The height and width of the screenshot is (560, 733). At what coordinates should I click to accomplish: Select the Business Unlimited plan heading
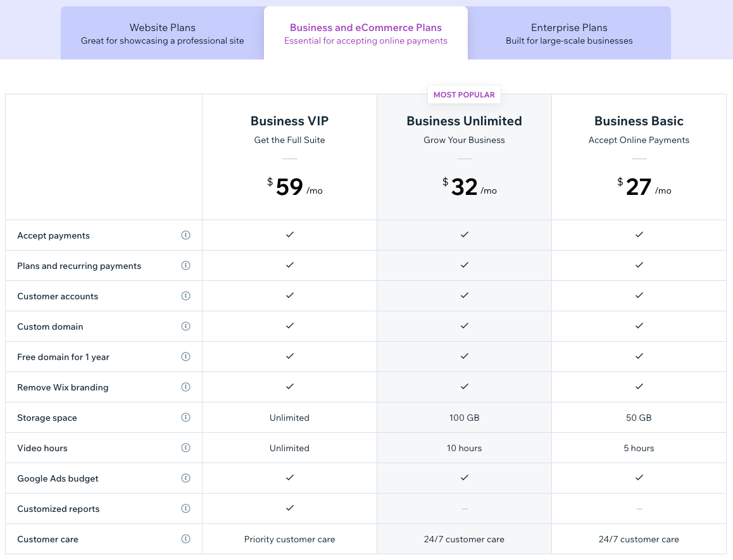tap(464, 121)
